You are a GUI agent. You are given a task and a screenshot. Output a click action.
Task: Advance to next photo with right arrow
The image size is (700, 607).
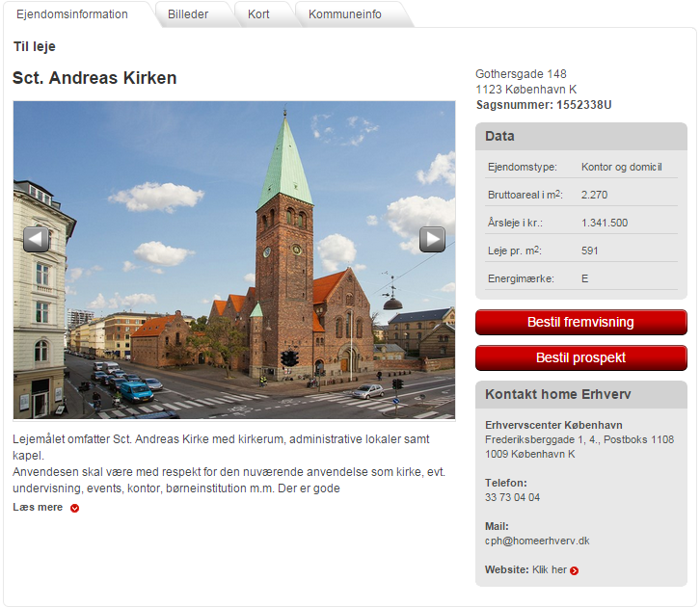pos(432,240)
